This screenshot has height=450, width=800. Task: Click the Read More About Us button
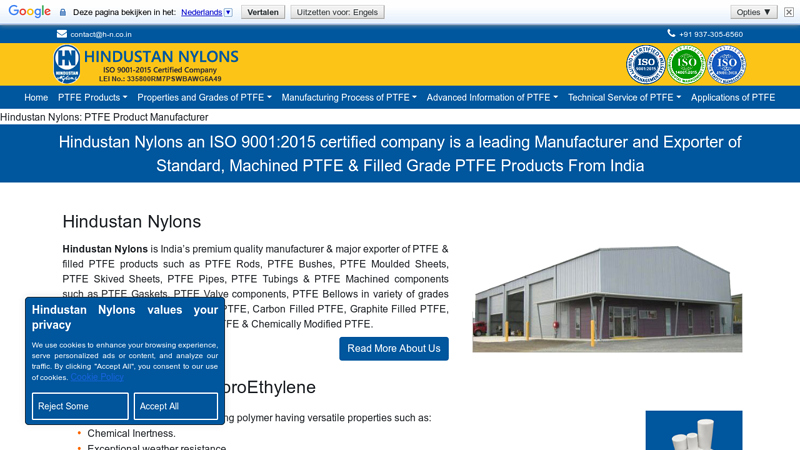click(x=394, y=348)
